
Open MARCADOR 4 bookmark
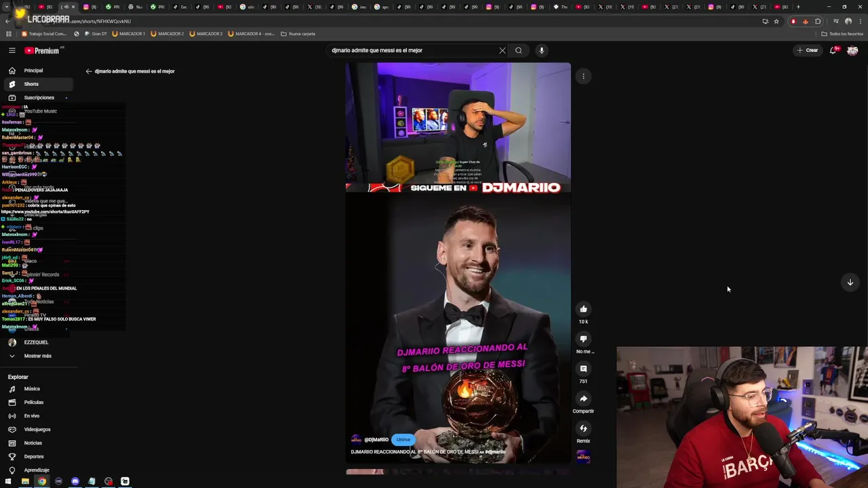(x=251, y=34)
